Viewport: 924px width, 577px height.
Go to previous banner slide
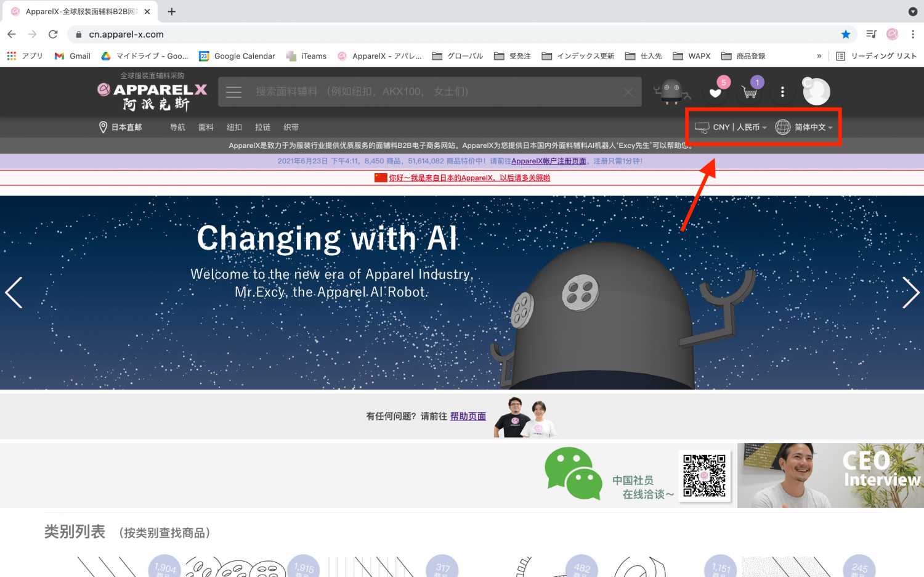(14, 292)
